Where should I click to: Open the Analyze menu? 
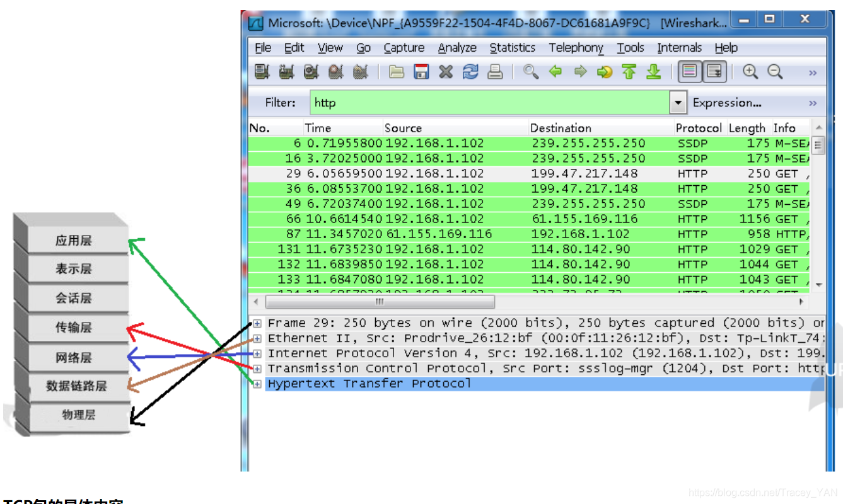coord(457,48)
